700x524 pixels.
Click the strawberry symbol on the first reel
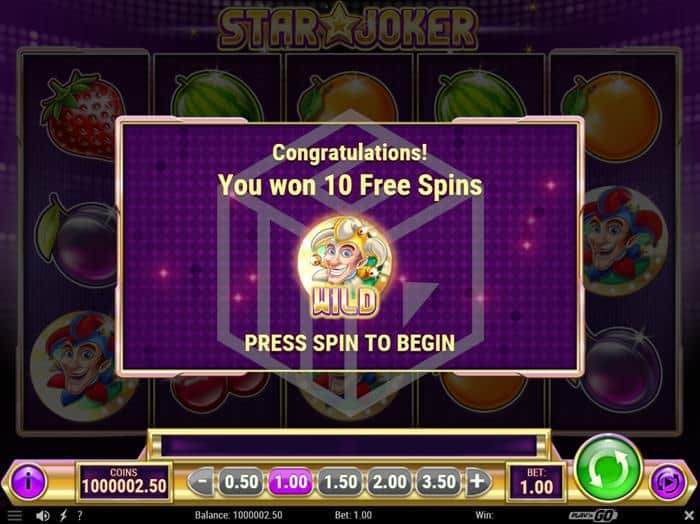tap(82, 115)
